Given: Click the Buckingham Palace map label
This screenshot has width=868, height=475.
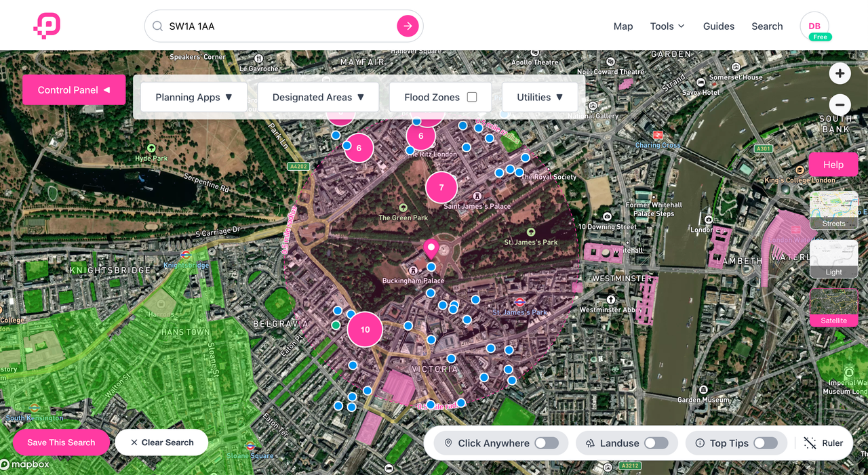Looking at the screenshot, I should [x=414, y=281].
